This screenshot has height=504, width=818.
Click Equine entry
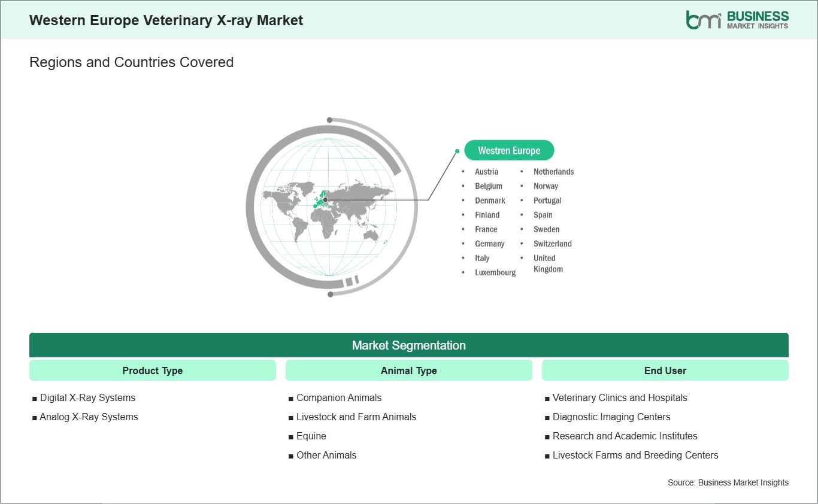[311, 436]
